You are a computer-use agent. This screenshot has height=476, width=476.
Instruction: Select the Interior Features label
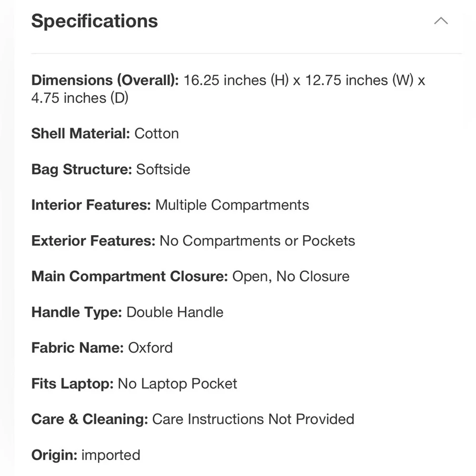click(x=91, y=205)
